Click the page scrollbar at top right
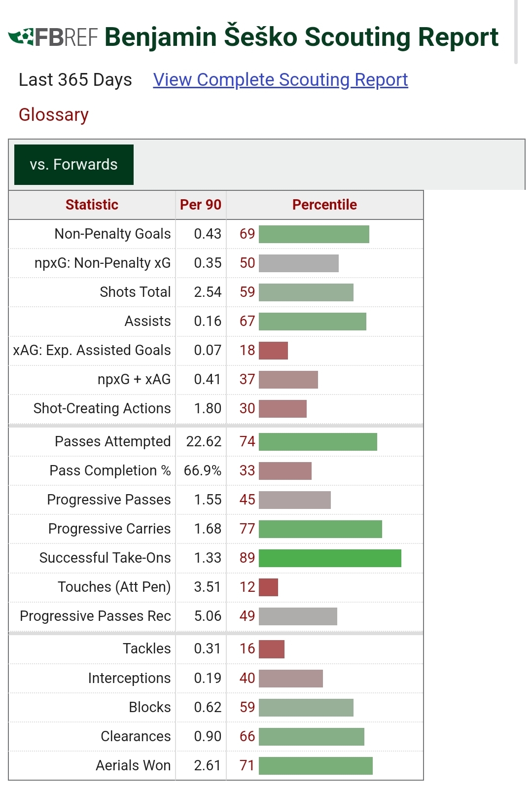 point(516,32)
